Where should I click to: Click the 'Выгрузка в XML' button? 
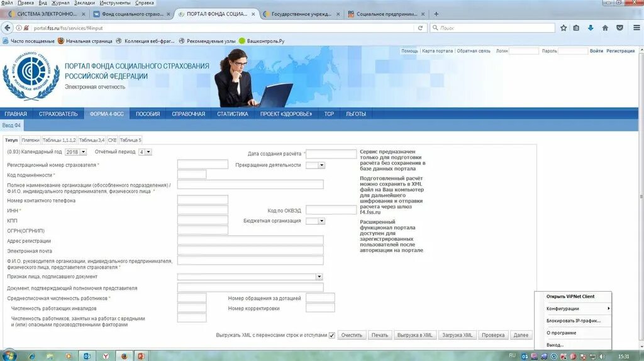(415, 335)
